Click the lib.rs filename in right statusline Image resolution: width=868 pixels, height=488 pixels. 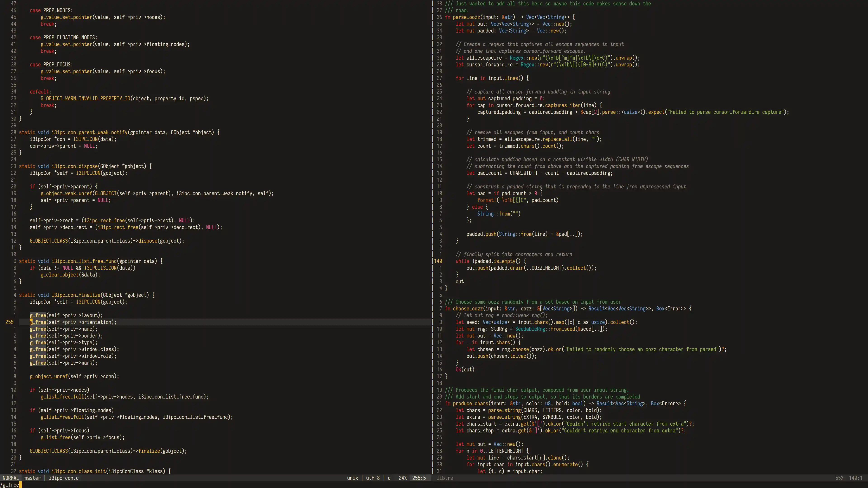[444, 478]
